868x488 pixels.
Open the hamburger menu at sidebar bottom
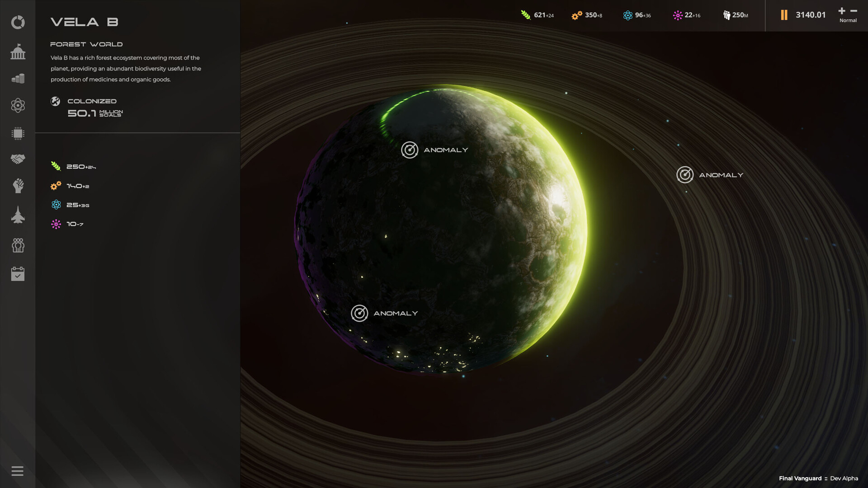point(18,471)
